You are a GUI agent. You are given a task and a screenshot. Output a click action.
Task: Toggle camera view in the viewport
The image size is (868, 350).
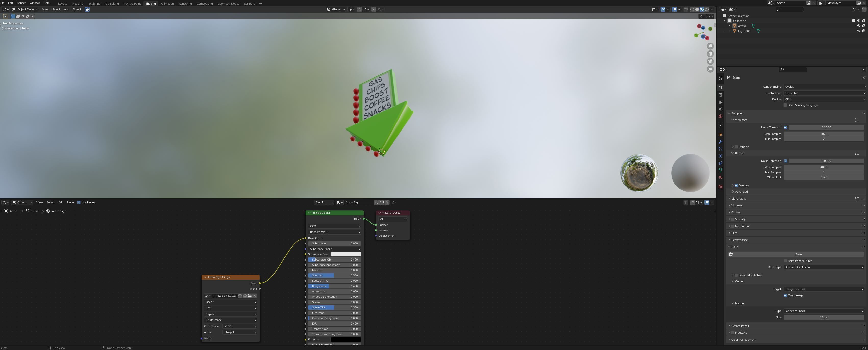pos(710,62)
